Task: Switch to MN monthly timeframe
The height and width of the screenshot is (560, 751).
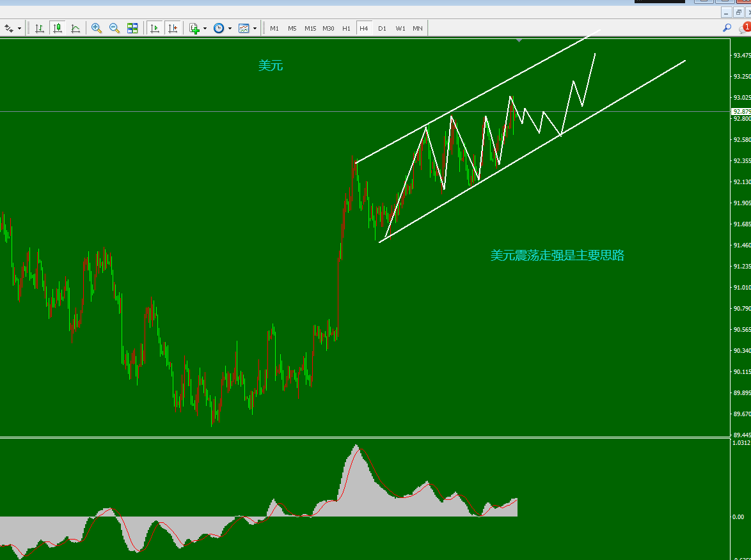Action: pos(418,28)
